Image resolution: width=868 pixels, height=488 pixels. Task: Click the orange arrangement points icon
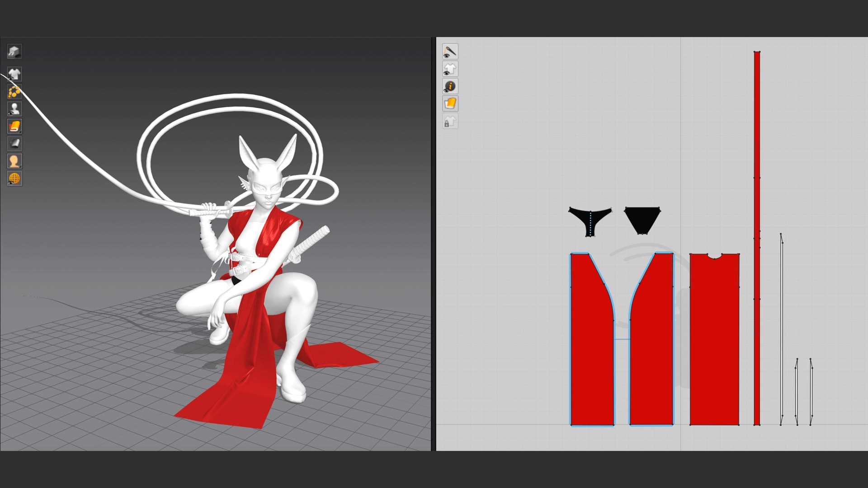pyautogui.click(x=14, y=92)
